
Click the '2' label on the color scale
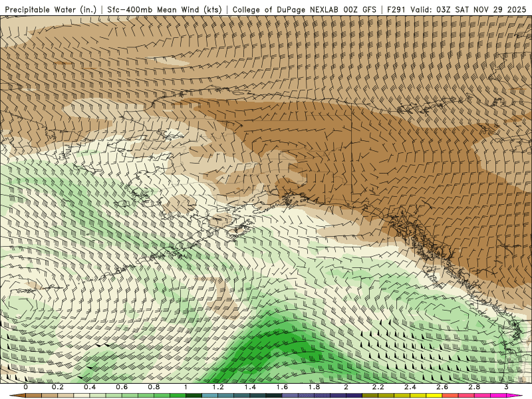point(346,387)
